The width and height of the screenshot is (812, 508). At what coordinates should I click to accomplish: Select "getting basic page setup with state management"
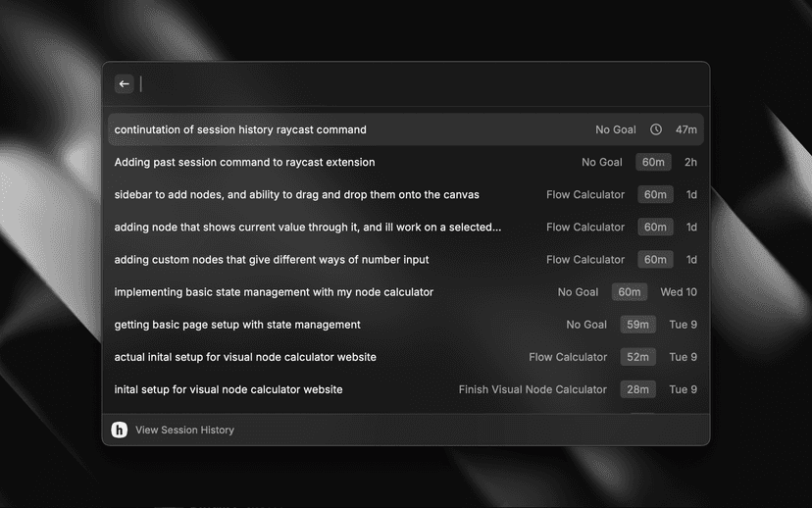click(405, 325)
